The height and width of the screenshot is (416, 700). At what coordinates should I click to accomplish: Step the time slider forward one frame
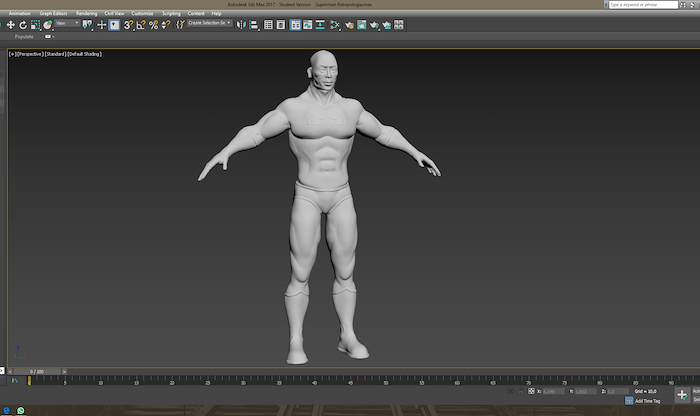(x=64, y=371)
